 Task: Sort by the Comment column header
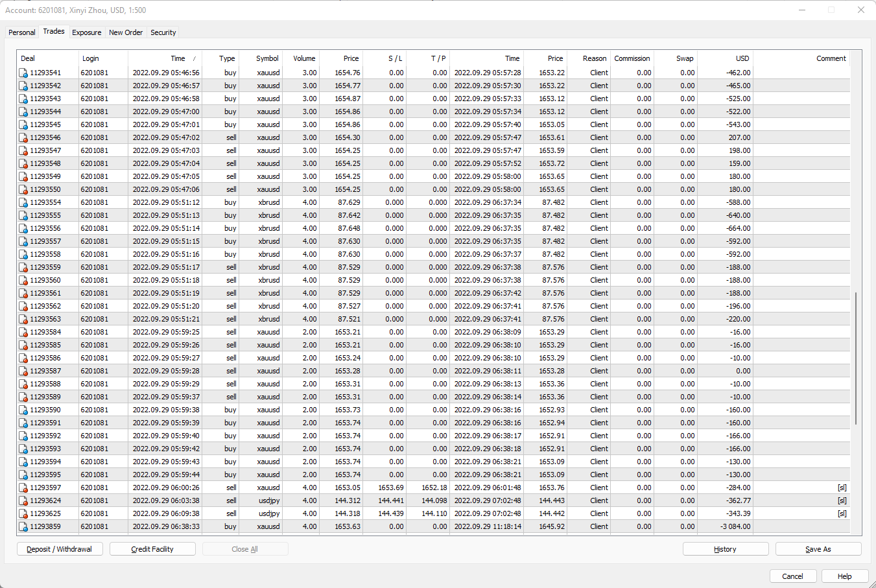point(801,58)
